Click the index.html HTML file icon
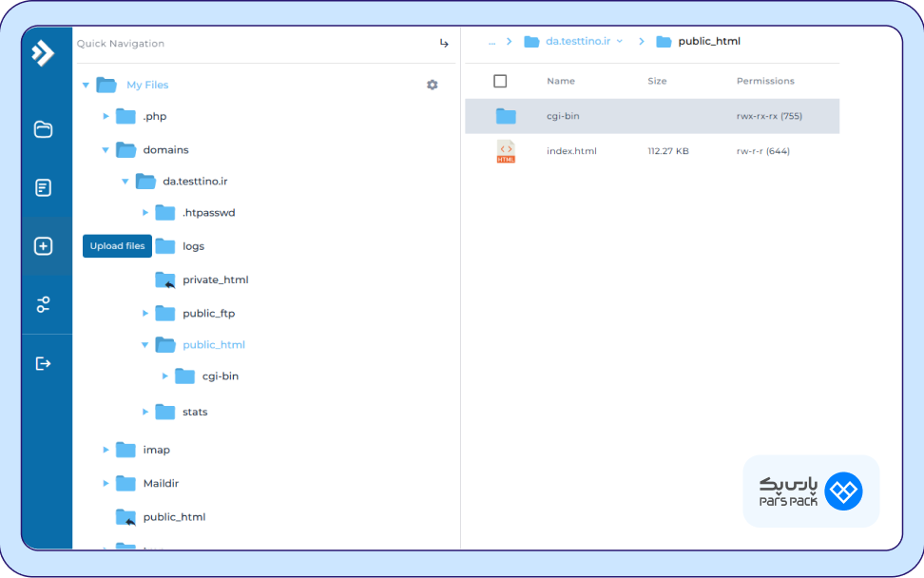This screenshot has width=924, height=578. 506,151
